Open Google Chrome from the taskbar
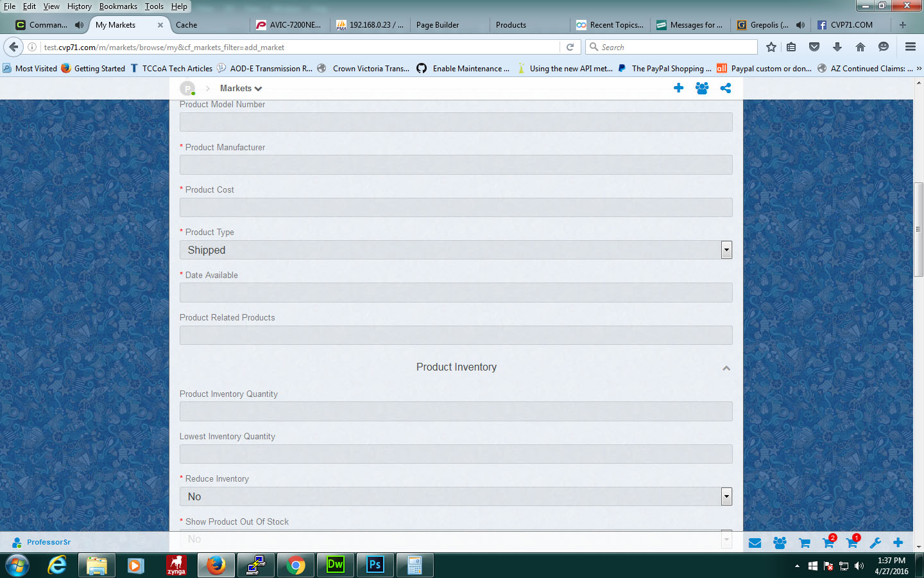 295,565
